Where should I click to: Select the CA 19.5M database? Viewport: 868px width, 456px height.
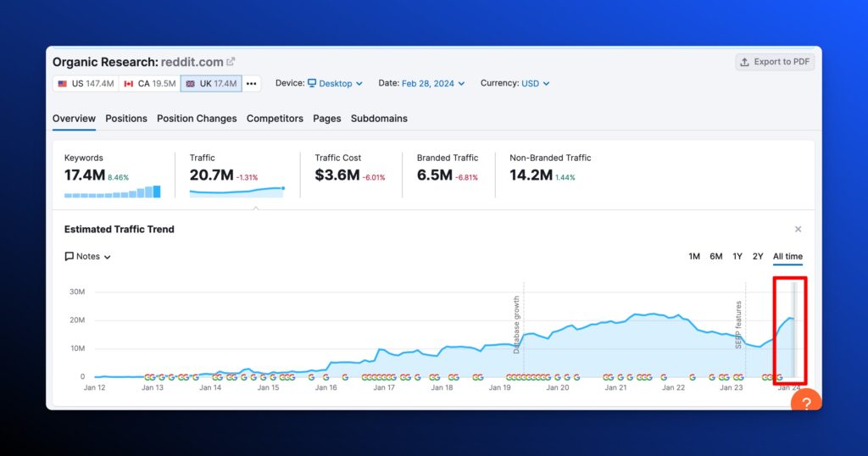[148, 84]
